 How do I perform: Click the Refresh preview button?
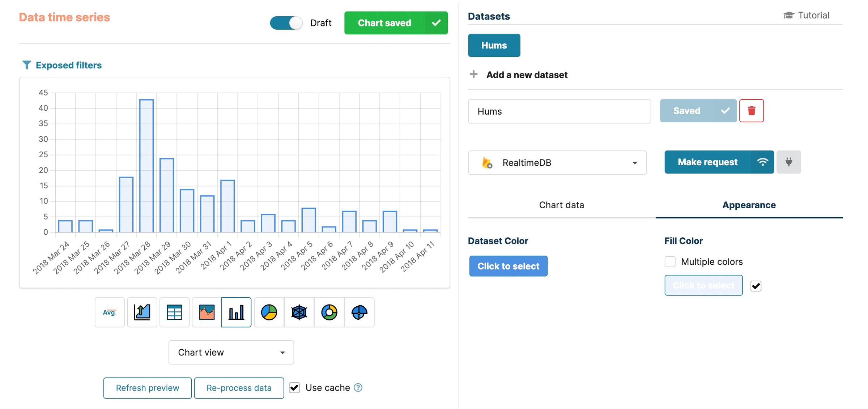147,388
